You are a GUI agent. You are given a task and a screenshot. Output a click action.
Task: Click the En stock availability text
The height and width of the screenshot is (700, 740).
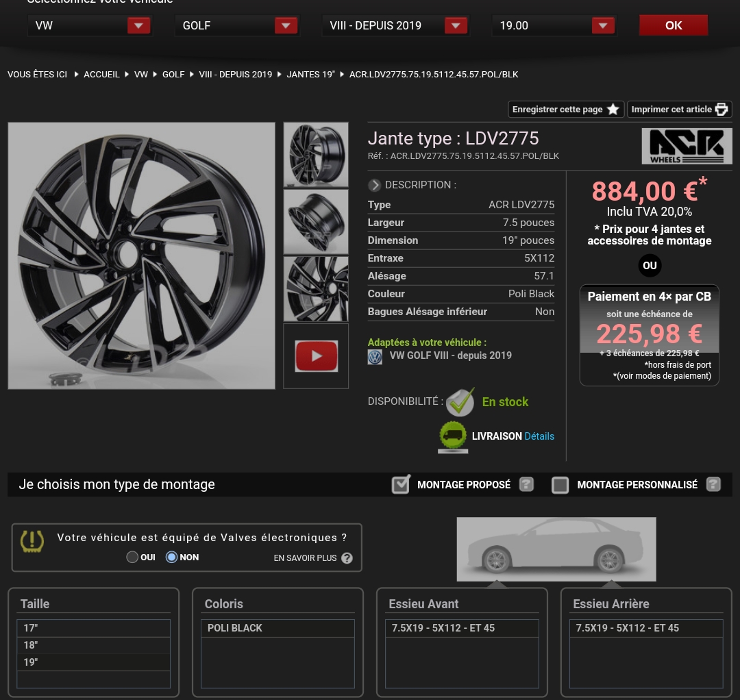pyautogui.click(x=505, y=402)
